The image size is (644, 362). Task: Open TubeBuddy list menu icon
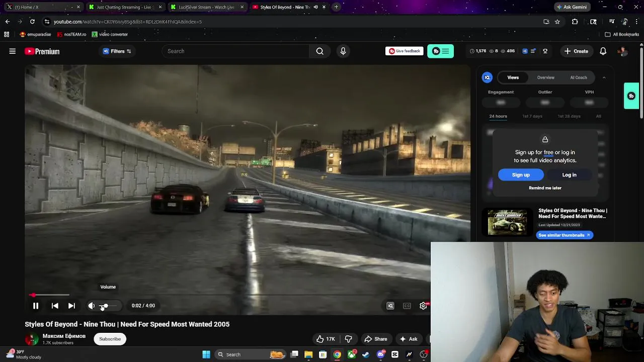(x=533, y=51)
